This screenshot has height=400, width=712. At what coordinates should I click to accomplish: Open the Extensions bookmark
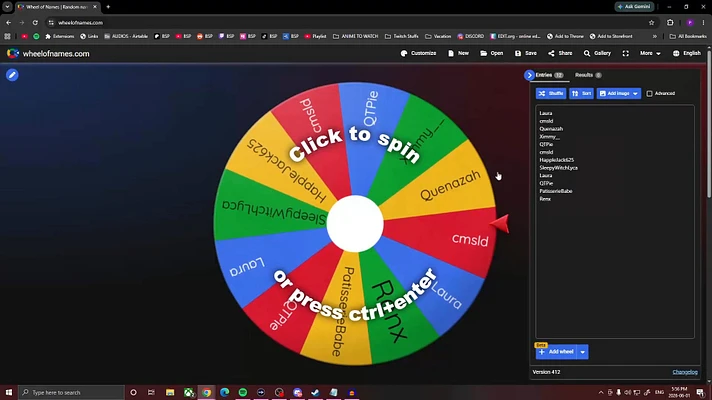tap(59, 36)
